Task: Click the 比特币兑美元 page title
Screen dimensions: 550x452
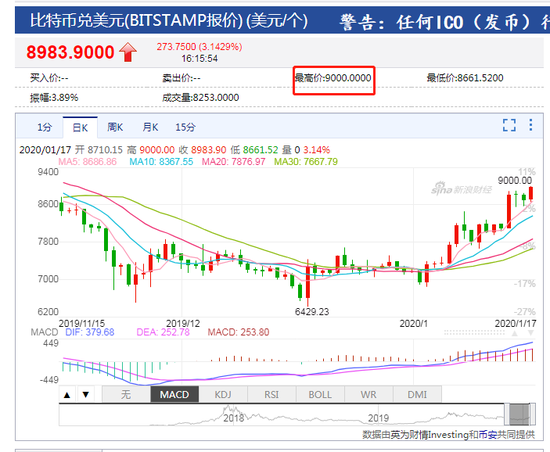Action: 169,21
